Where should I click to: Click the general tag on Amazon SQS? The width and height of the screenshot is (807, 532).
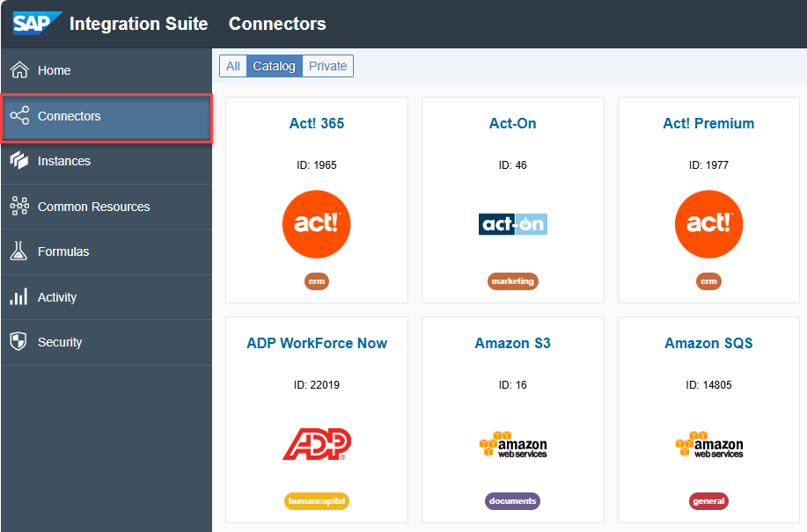(x=708, y=501)
